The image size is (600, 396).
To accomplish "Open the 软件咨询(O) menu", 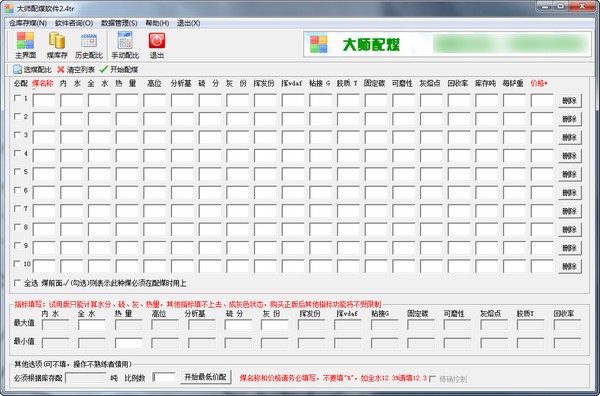I will click(74, 23).
